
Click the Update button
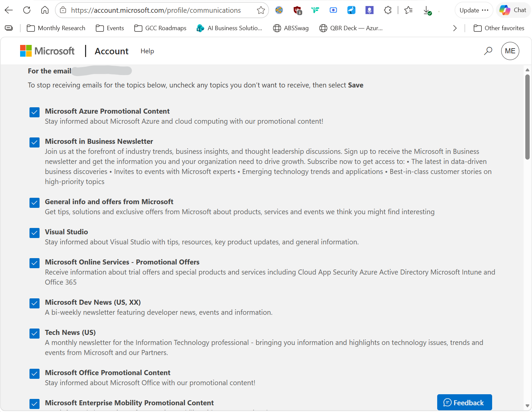click(x=474, y=10)
